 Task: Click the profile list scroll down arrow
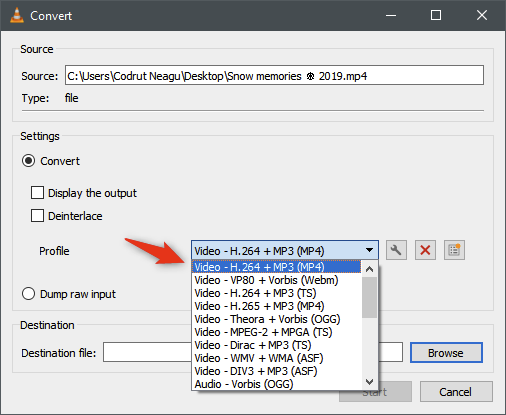click(369, 381)
